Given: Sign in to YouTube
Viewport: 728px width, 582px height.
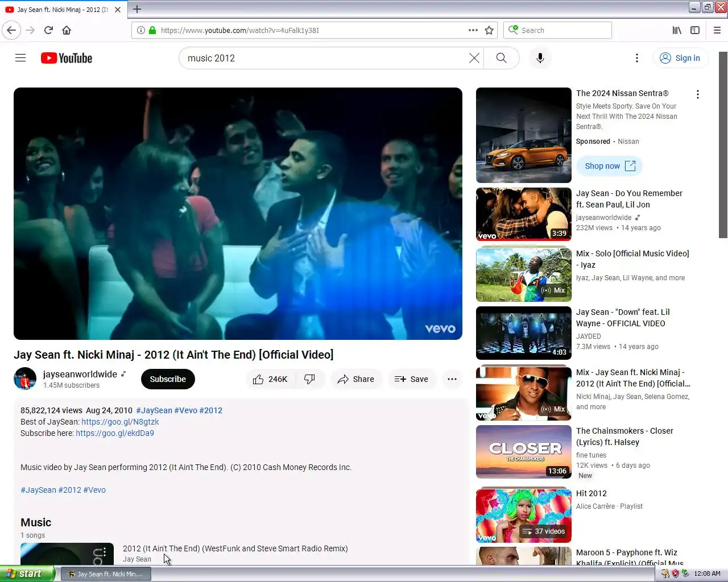Looking at the screenshot, I should (680, 58).
